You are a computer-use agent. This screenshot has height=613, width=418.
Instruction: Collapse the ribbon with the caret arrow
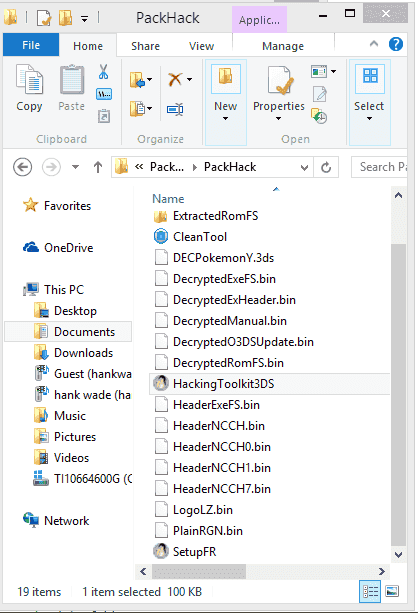coord(374,44)
